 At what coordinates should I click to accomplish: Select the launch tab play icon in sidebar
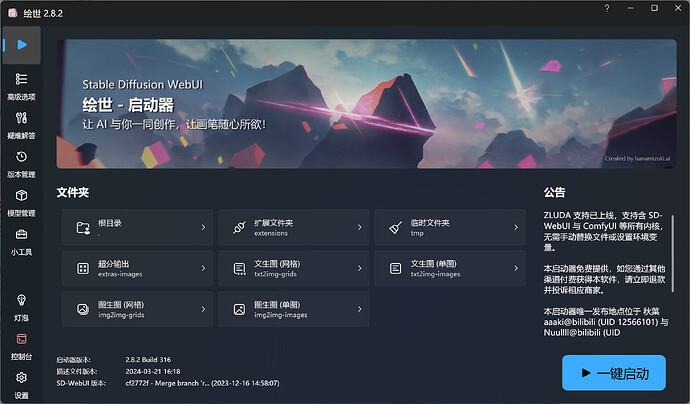(22, 45)
